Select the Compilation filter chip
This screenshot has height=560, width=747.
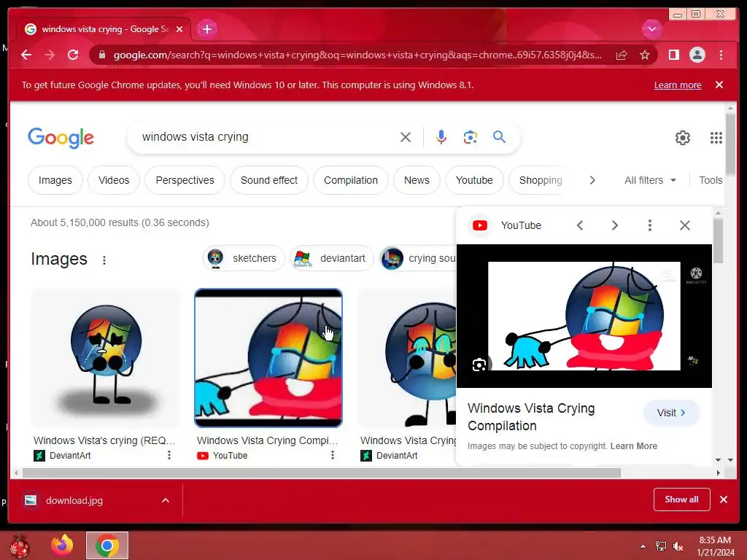coord(351,181)
